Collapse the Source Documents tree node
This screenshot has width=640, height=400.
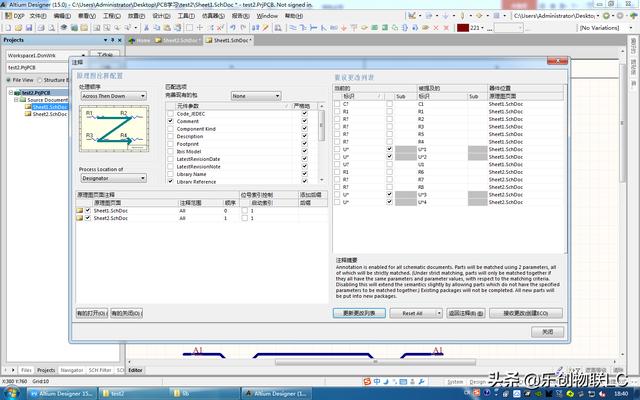(x=16, y=100)
